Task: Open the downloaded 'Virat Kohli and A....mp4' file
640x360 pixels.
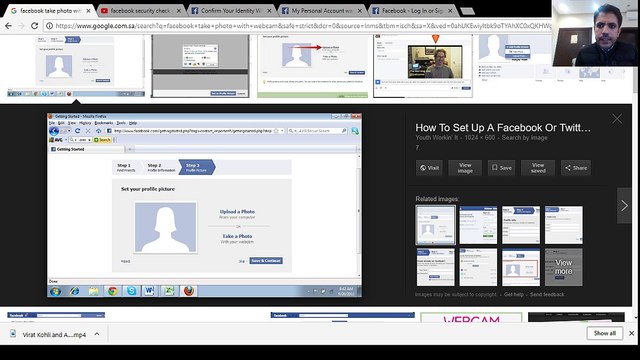Action: (54, 335)
